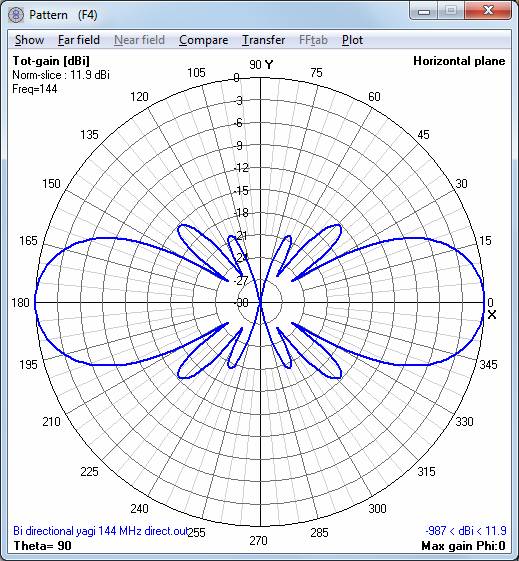This screenshot has width=519, height=561.
Task: Click the 90 Y axis label
Action: click(x=261, y=65)
